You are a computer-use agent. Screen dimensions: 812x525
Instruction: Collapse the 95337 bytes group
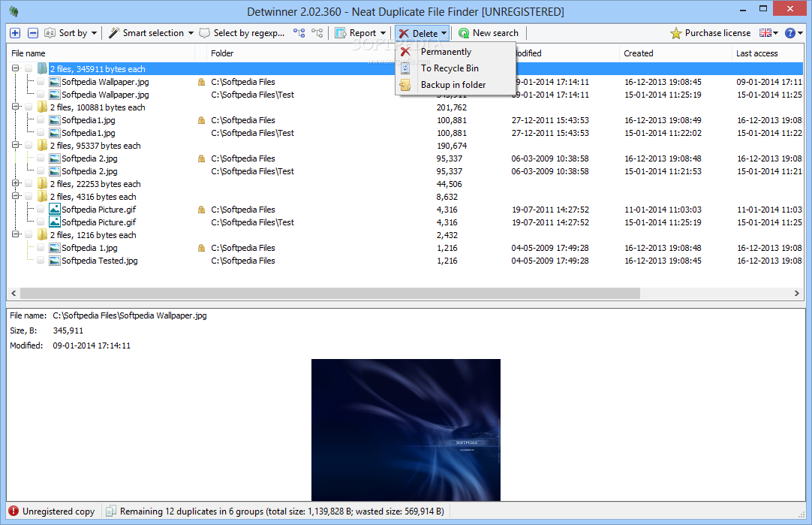(x=16, y=145)
